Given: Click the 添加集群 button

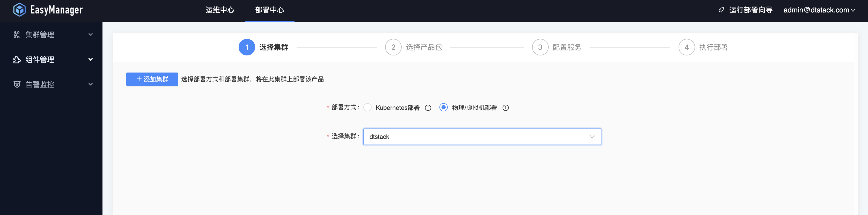Looking at the screenshot, I should (152, 79).
